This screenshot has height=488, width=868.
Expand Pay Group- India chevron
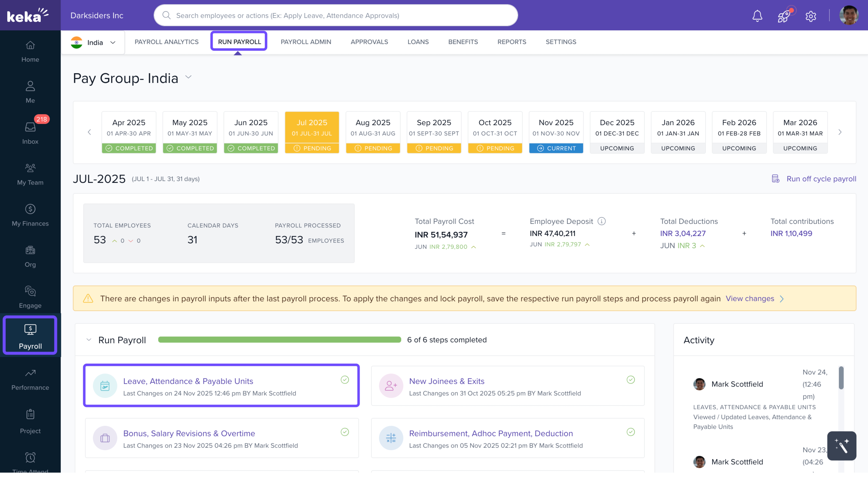click(x=189, y=77)
